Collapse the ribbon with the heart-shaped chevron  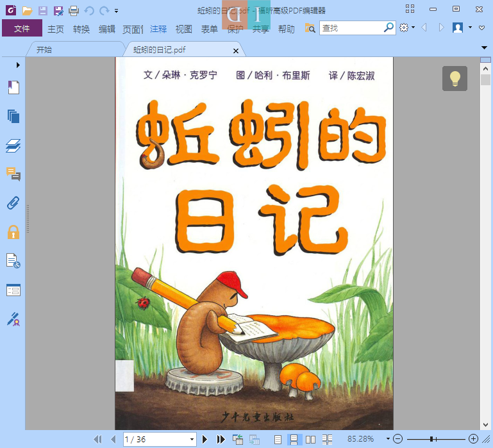(481, 28)
